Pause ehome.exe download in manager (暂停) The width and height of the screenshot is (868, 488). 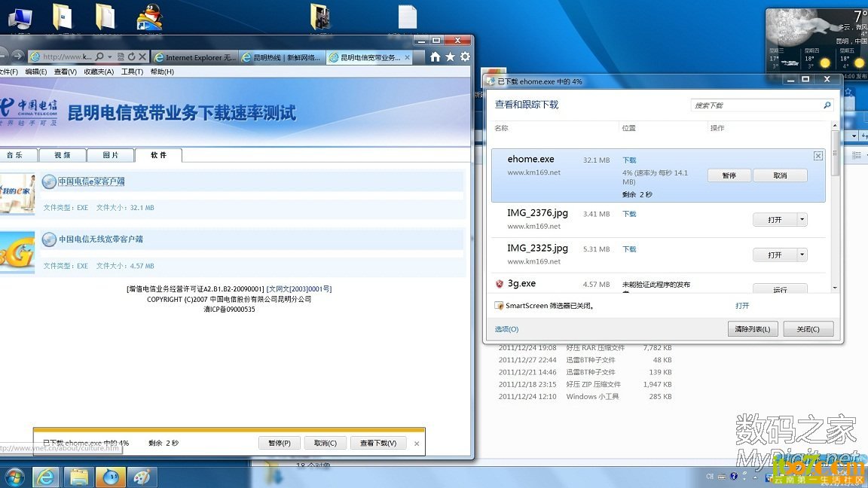click(729, 175)
